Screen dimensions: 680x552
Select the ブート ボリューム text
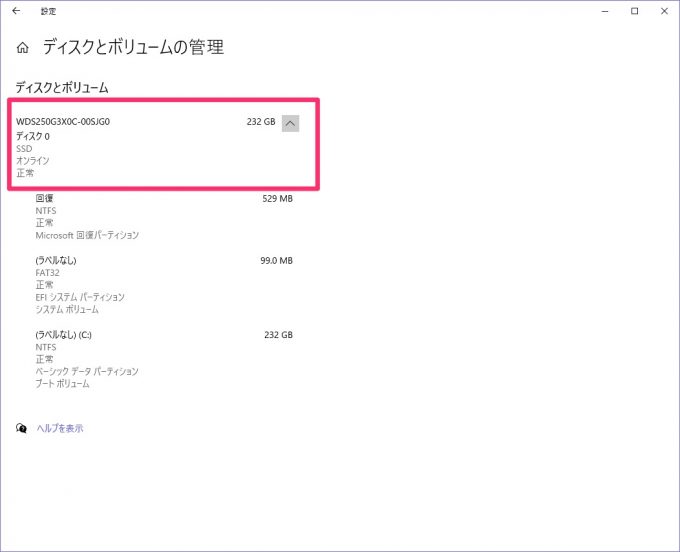coord(62,383)
